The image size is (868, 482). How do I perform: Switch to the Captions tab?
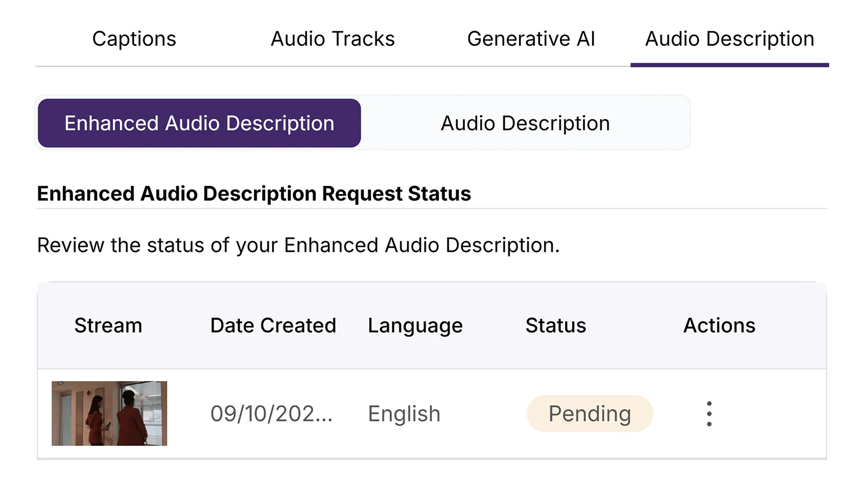pos(134,39)
